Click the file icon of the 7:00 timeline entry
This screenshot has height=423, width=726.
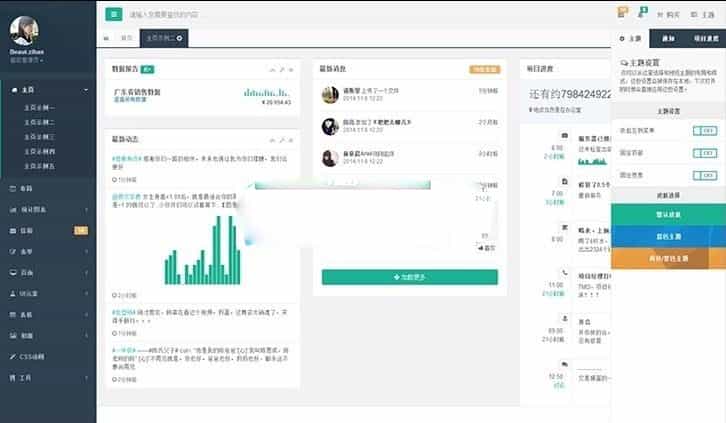564,181
